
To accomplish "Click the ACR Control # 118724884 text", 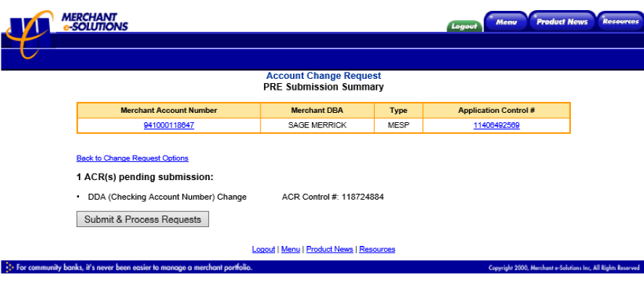I will [333, 197].
